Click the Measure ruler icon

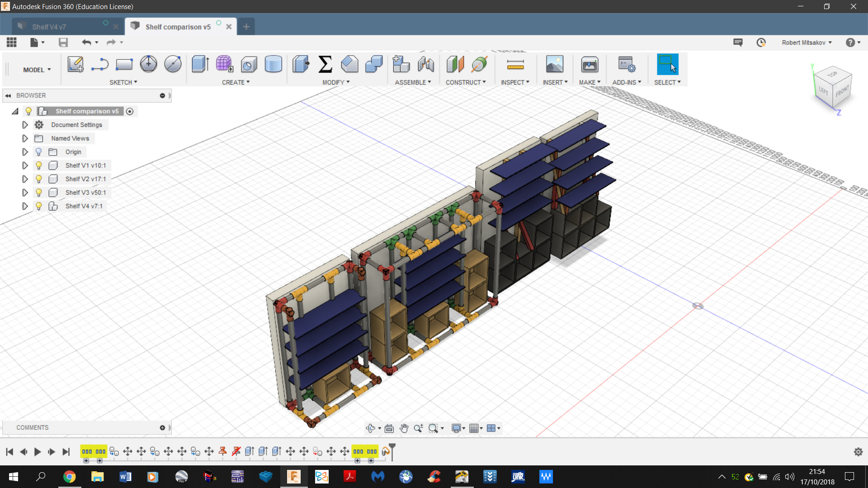point(515,65)
